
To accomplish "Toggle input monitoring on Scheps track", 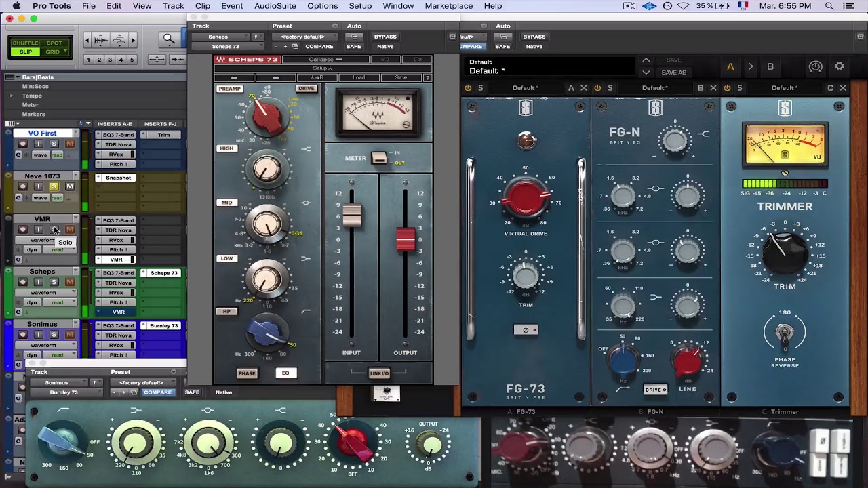I will 38,282.
